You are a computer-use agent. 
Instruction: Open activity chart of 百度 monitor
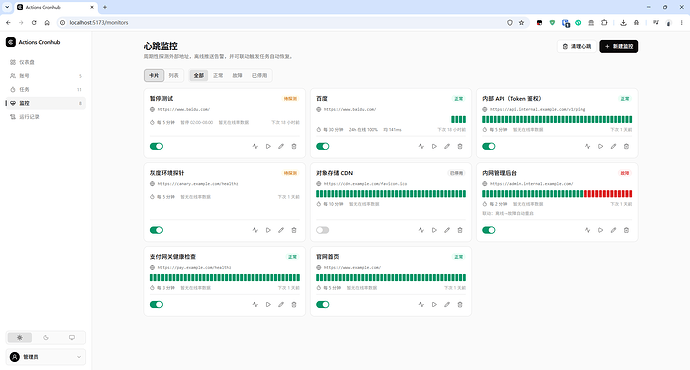421,147
